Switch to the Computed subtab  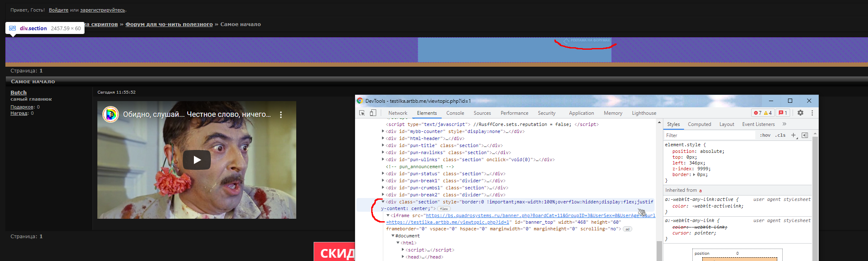[x=699, y=124]
